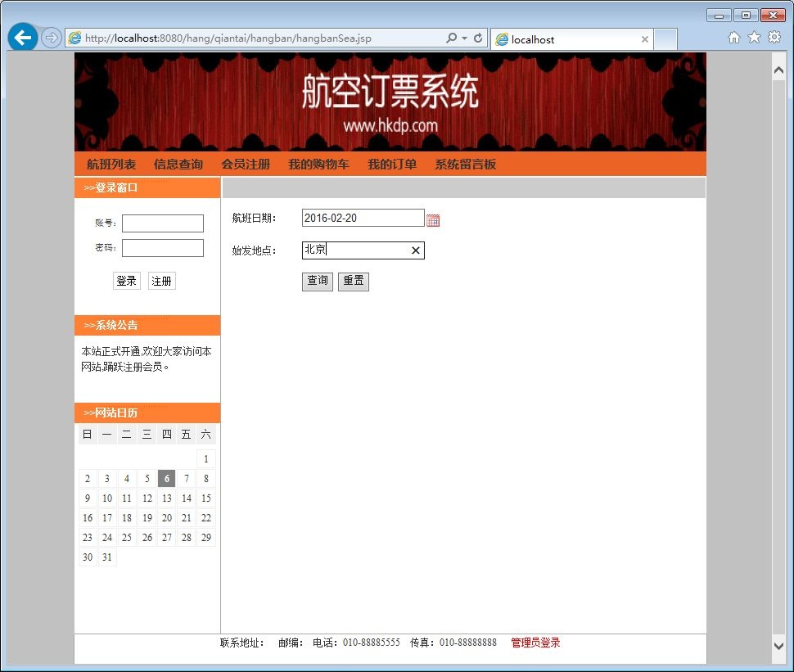Select day 31 in site calendar
This screenshot has width=794, height=672.
tap(107, 557)
